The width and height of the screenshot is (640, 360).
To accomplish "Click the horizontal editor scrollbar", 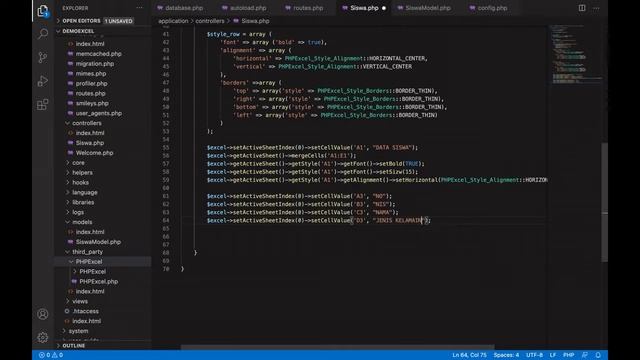I will coord(338,347).
